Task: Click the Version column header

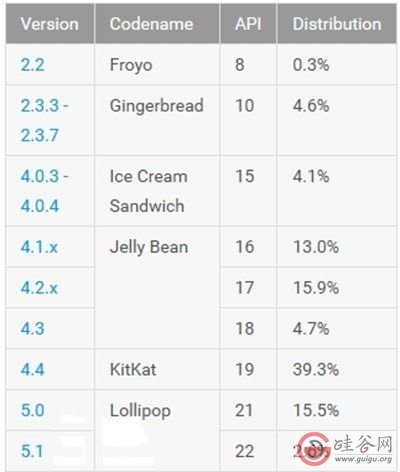Action: point(50,24)
